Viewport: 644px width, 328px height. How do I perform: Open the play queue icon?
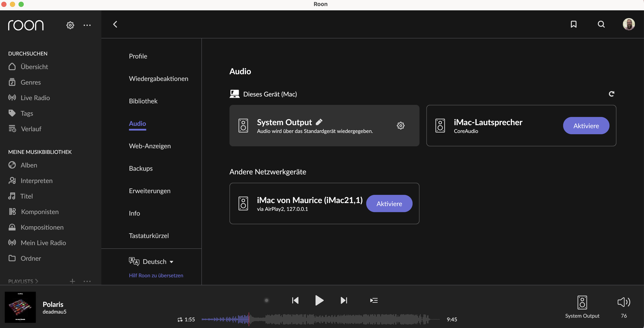[374, 300]
